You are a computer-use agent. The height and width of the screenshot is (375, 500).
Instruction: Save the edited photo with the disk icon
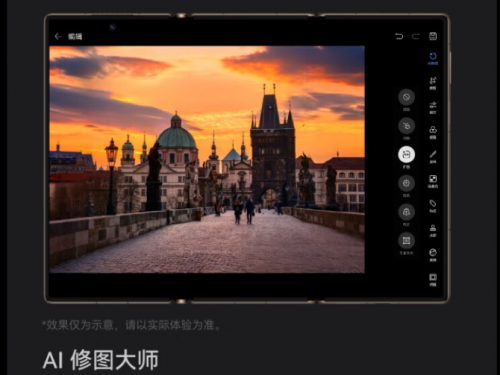pyautogui.click(x=433, y=36)
